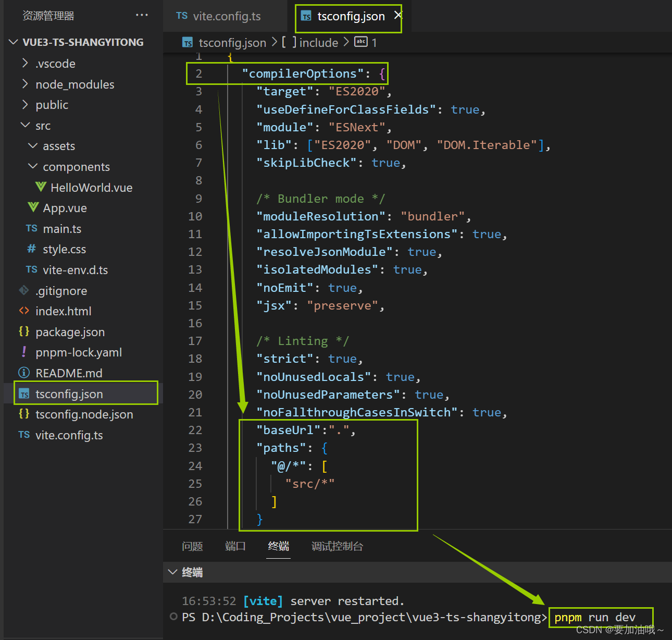This screenshot has width=672, height=640.
Task: Click line number 2 in the gutter
Action: coord(198,73)
